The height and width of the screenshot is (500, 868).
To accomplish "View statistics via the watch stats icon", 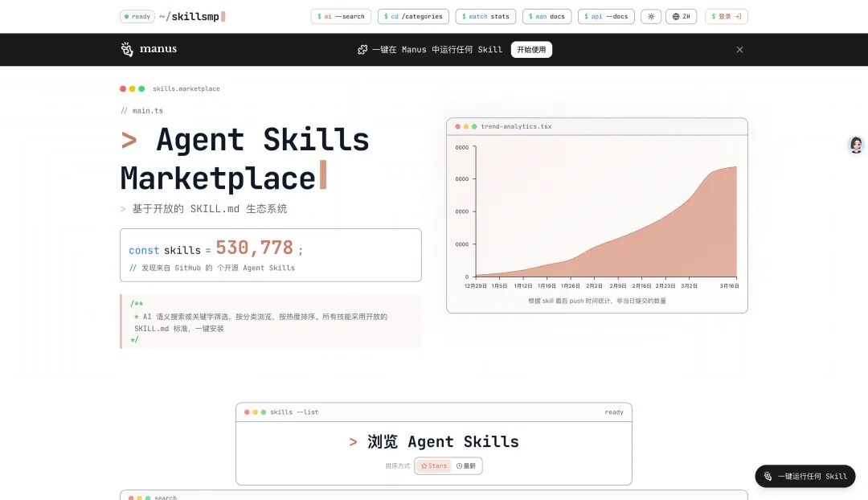I will point(485,16).
